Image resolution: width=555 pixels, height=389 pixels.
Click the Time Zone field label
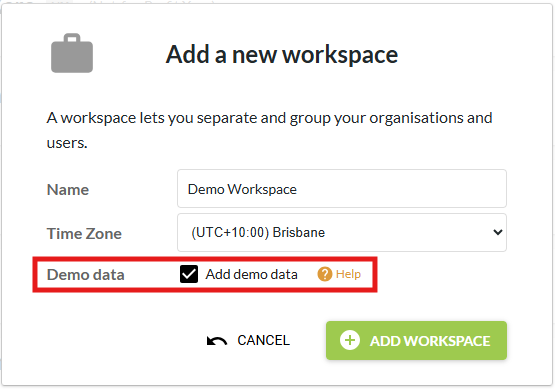click(x=84, y=234)
